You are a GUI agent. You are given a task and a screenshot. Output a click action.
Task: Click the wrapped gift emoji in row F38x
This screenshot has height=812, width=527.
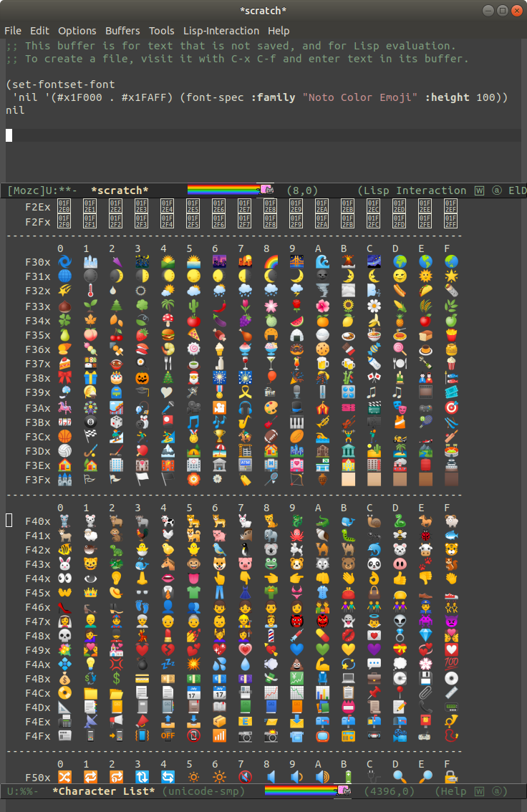pyautogui.click(x=91, y=378)
